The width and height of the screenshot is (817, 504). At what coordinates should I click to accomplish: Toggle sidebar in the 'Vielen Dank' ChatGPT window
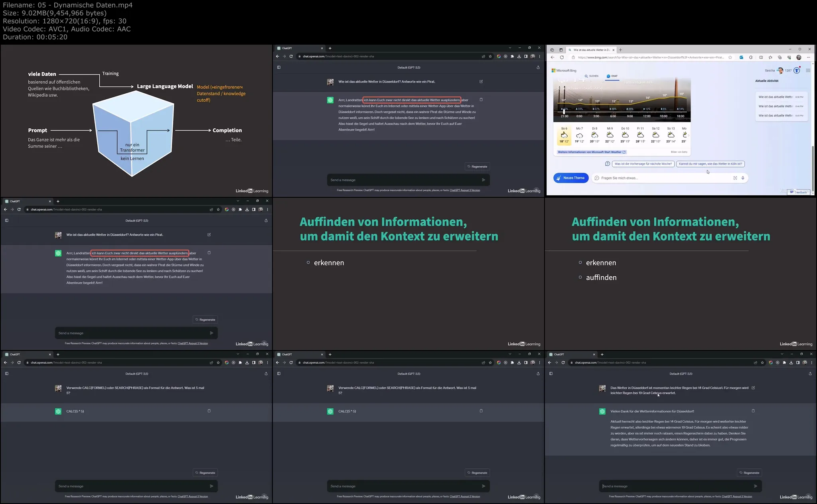[x=551, y=374]
